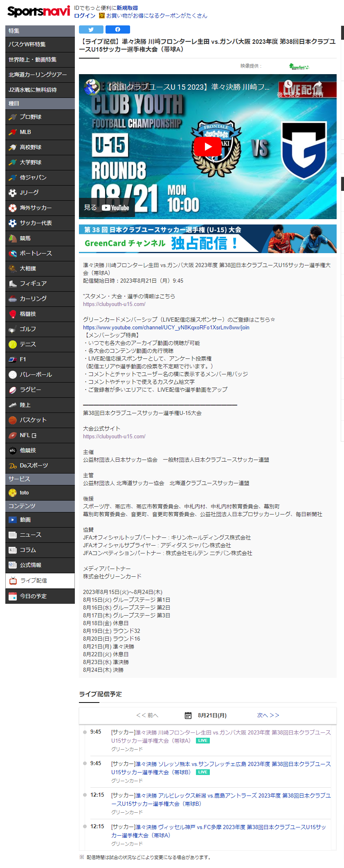This screenshot has height=868, width=344.
Task: Open 動画 content menu item
Action: (x=40, y=520)
